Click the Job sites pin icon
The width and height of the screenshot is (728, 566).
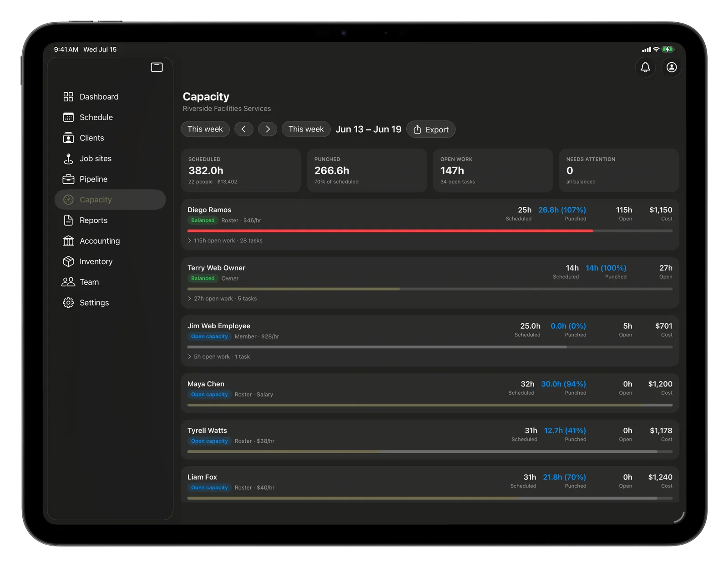coord(68,159)
